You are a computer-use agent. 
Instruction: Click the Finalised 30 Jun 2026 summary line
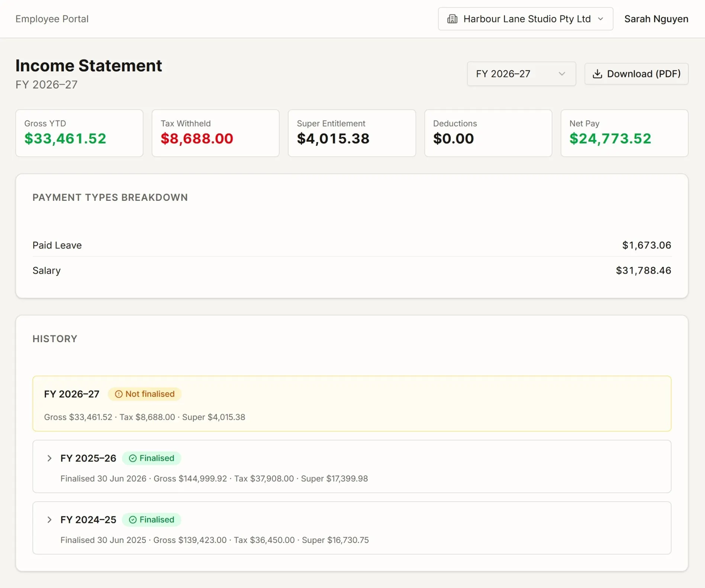tap(214, 479)
